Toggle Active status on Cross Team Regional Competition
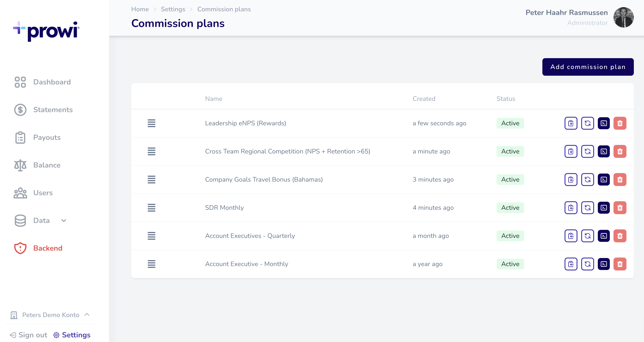The height and width of the screenshot is (342, 644). pyautogui.click(x=510, y=151)
